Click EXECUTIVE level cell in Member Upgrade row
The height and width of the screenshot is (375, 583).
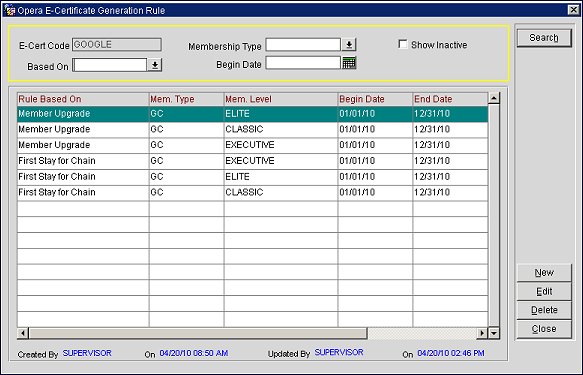[x=281, y=145]
